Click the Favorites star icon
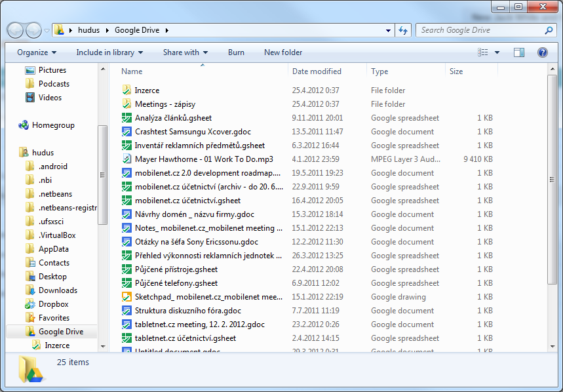Image resolution: width=563 pixels, height=392 pixels. [x=31, y=317]
